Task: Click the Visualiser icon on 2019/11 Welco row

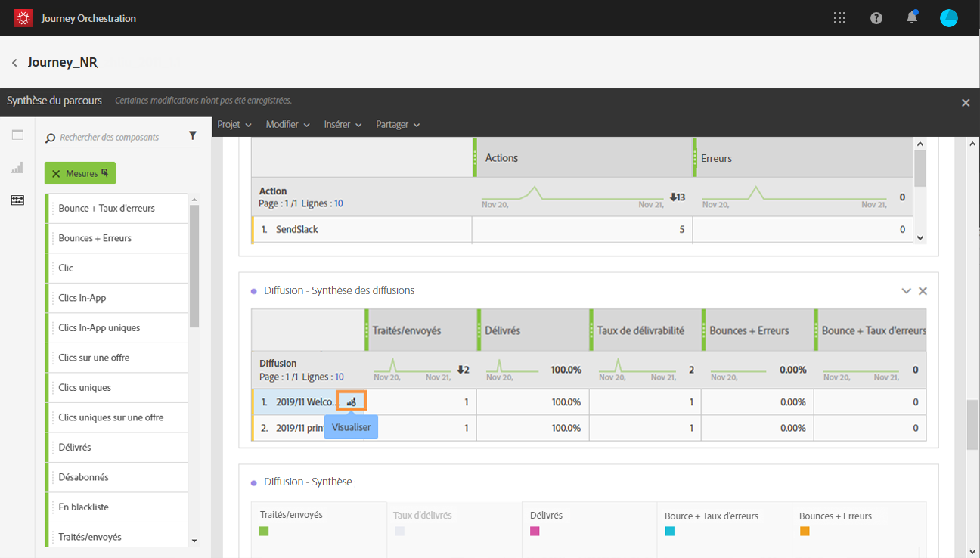Action: click(x=352, y=401)
